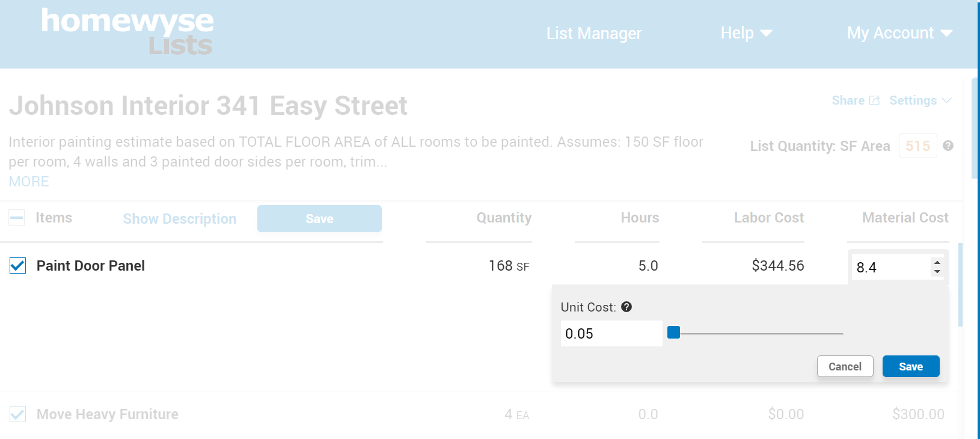The image size is (980, 439).
Task: Expand the My Account dropdown
Action: [x=899, y=33]
